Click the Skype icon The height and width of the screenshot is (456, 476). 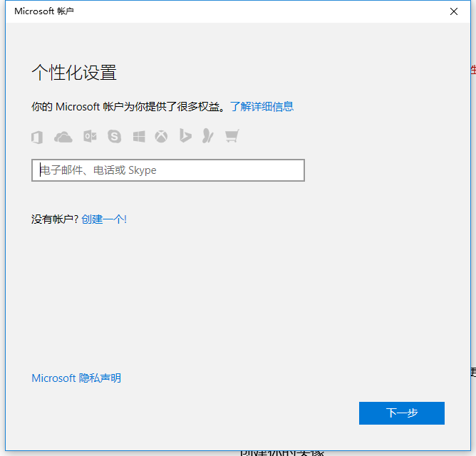[x=114, y=136]
